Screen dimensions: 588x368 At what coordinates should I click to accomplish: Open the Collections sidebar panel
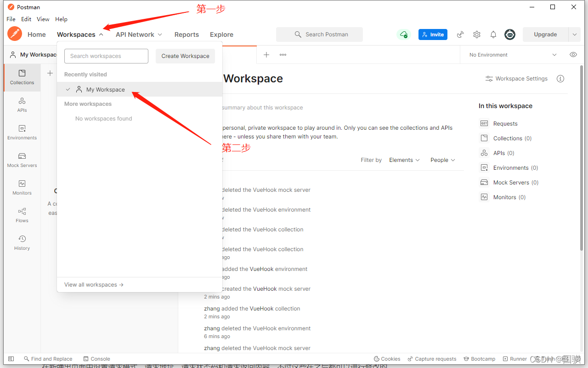click(22, 77)
